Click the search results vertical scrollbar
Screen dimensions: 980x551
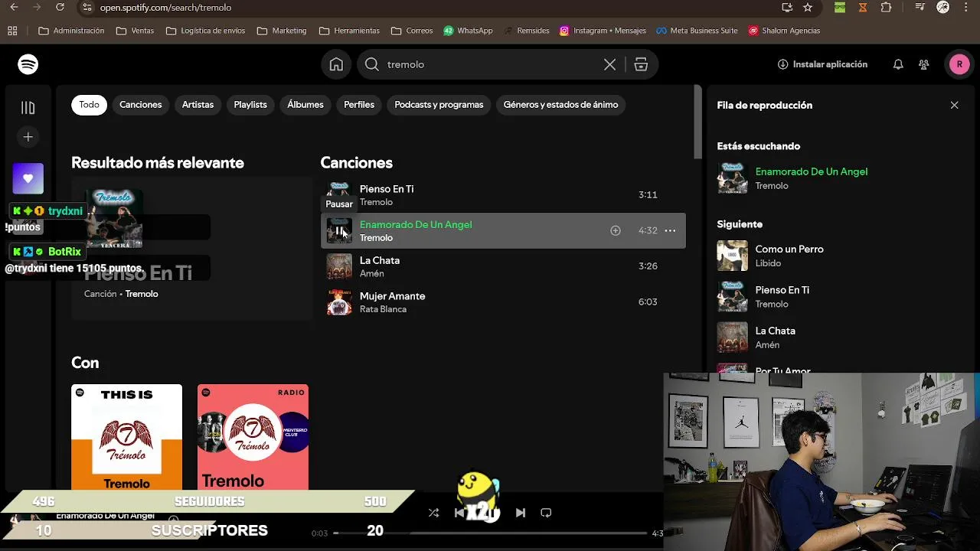click(697, 122)
